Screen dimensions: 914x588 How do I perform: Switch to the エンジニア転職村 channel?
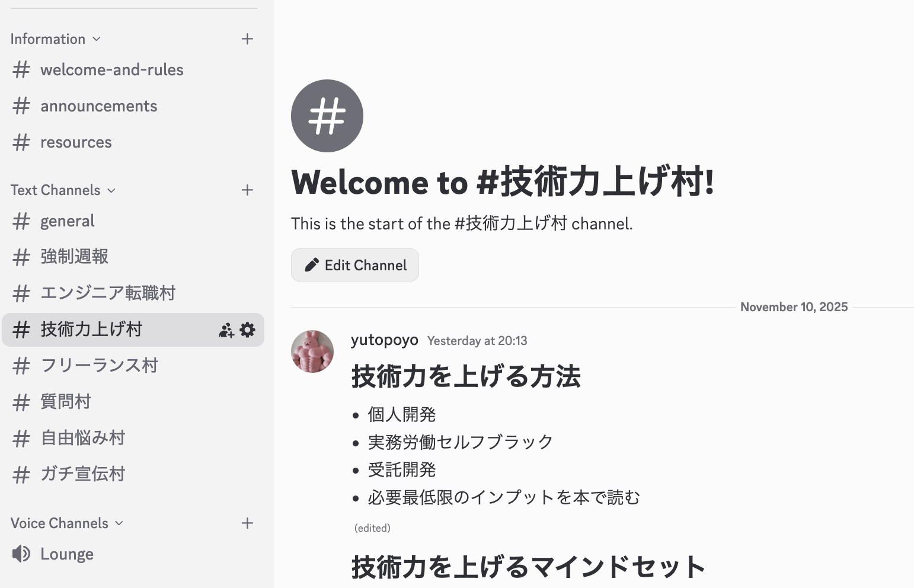pos(107,293)
